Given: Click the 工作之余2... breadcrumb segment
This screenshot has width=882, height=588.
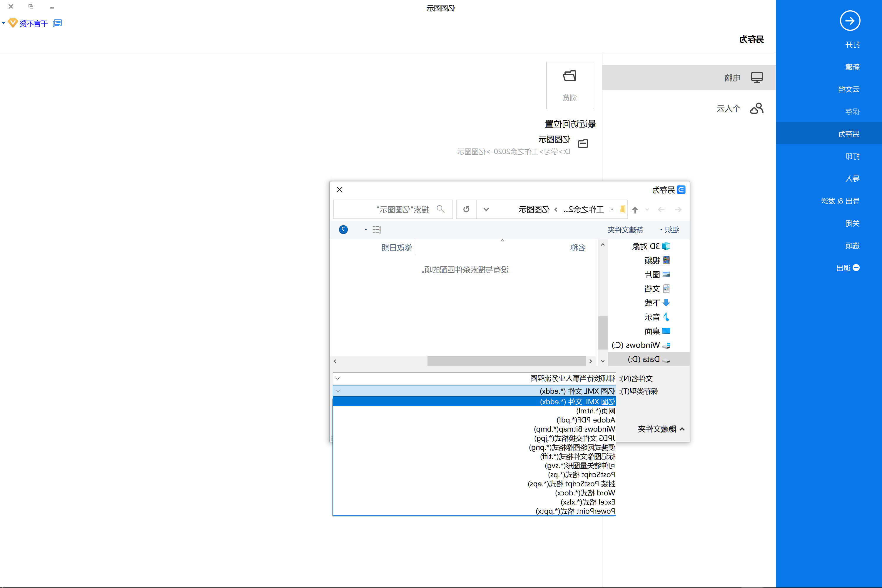Looking at the screenshot, I should click(583, 209).
